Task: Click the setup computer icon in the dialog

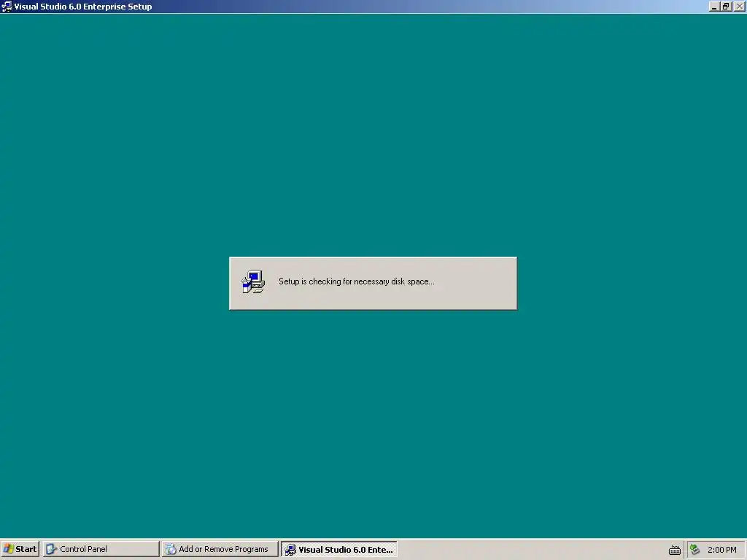Action: pyautogui.click(x=253, y=282)
